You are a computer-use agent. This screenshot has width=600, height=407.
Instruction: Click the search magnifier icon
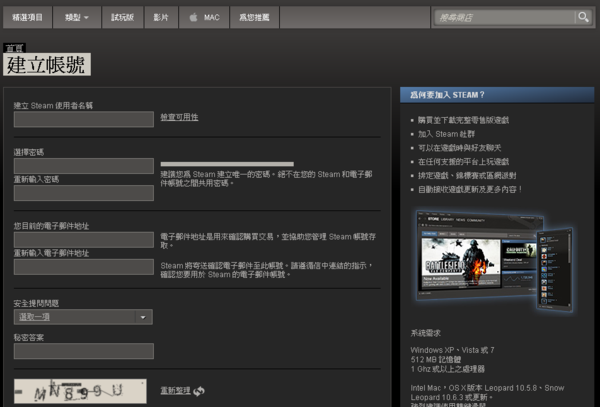click(583, 17)
